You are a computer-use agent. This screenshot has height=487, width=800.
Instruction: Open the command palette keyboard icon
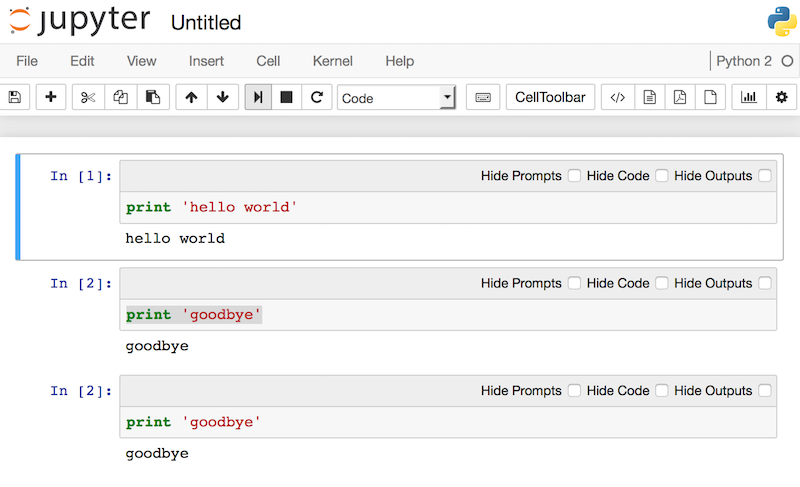[483, 97]
